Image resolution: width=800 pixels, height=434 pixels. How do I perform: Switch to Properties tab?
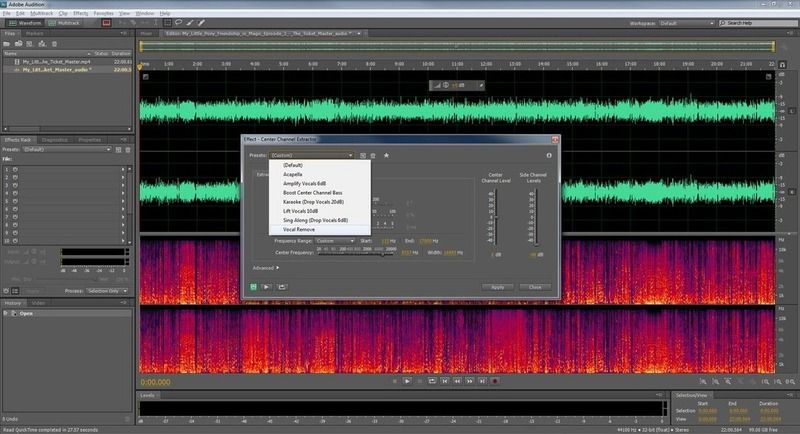click(89, 140)
